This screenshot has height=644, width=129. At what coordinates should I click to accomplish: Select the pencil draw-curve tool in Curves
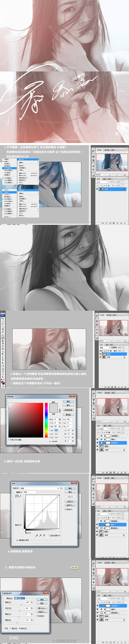click(20, 496)
